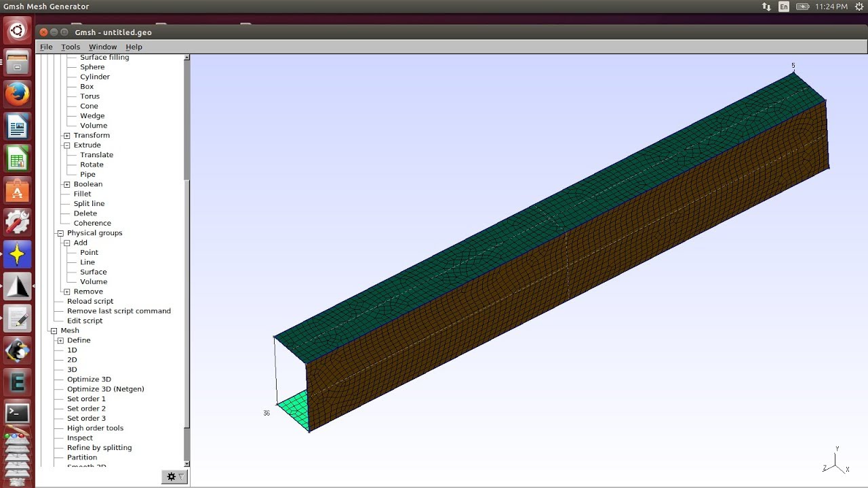The height and width of the screenshot is (488, 868).
Task: Collapse the Physical groups node
Action: [60, 233]
